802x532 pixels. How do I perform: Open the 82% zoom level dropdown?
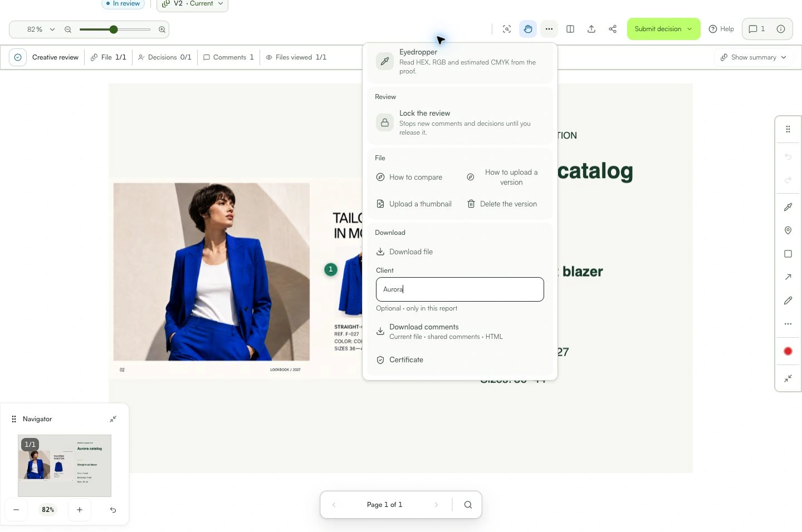pyautogui.click(x=41, y=29)
